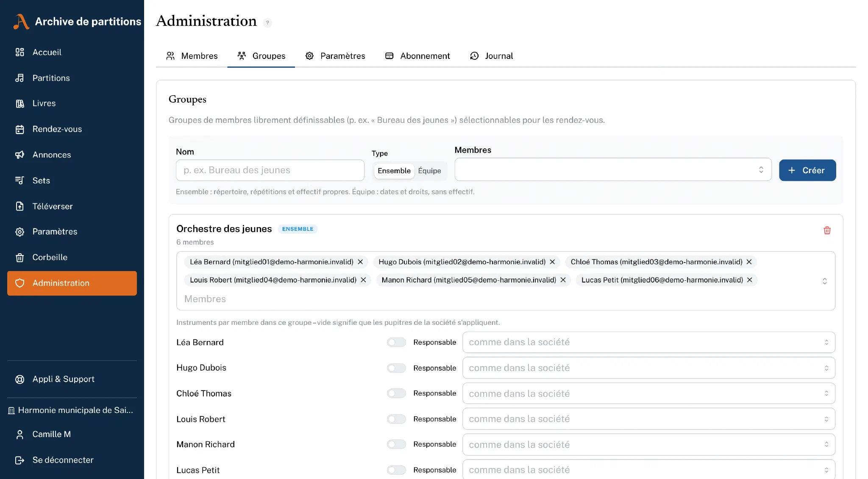This screenshot has width=868, height=479.
Task: Remove Manon Richard chip from members
Action: [563, 280]
